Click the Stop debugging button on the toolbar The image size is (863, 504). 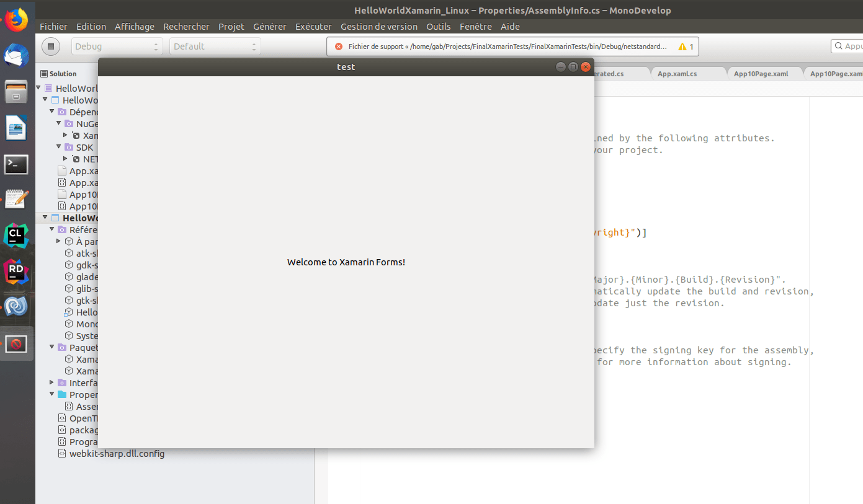tap(50, 46)
